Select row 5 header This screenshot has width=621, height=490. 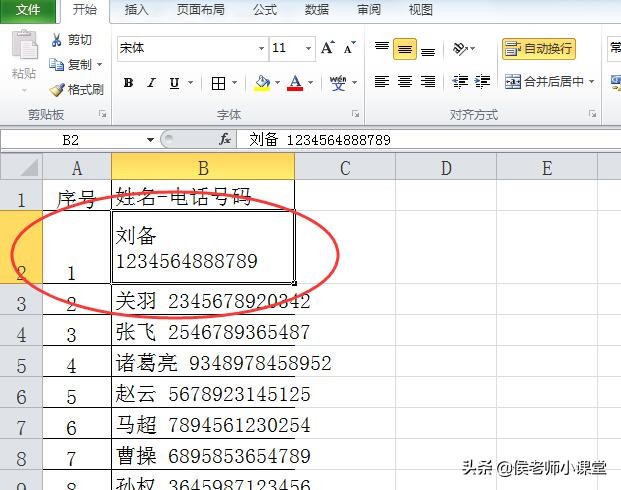pyautogui.click(x=21, y=362)
